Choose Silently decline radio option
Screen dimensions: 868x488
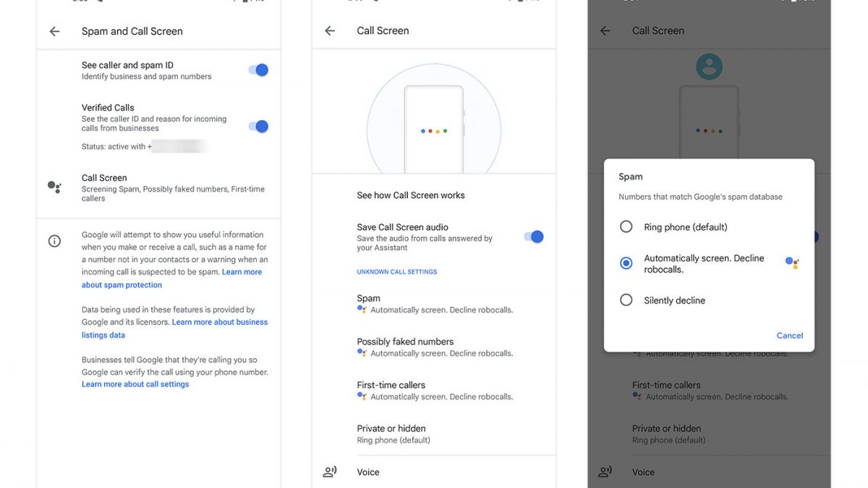pyautogui.click(x=626, y=300)
